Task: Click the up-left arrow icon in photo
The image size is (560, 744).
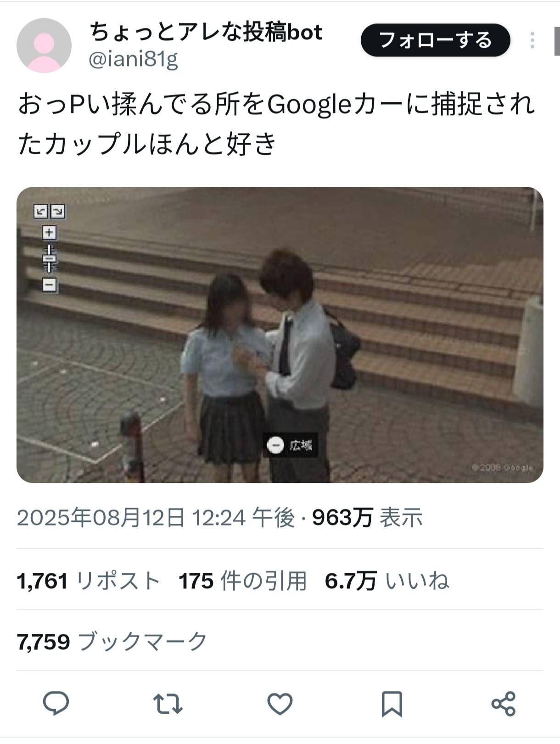Action: [41, 212]
